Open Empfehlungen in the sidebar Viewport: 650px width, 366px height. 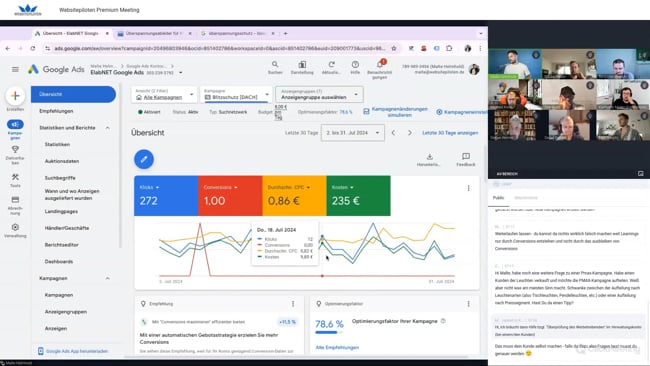[x=56, y=111]
